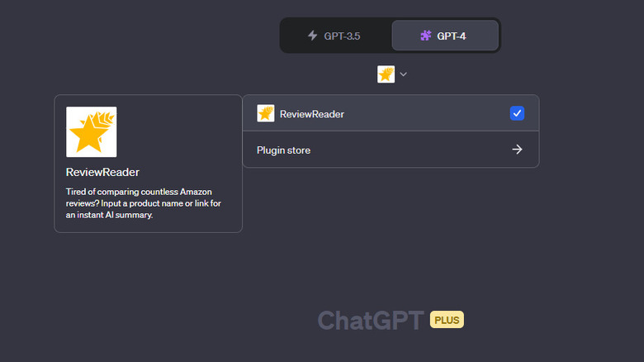Click the right arrow next to Plugin store
The image size is (644, 362).
pos(517,150)
